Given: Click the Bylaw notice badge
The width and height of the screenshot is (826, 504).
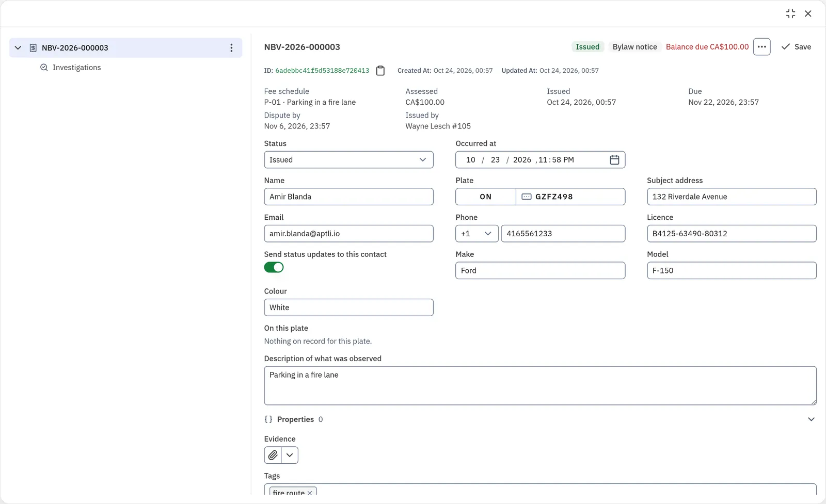Looking at the screenshot, I should tap(634, 47).
